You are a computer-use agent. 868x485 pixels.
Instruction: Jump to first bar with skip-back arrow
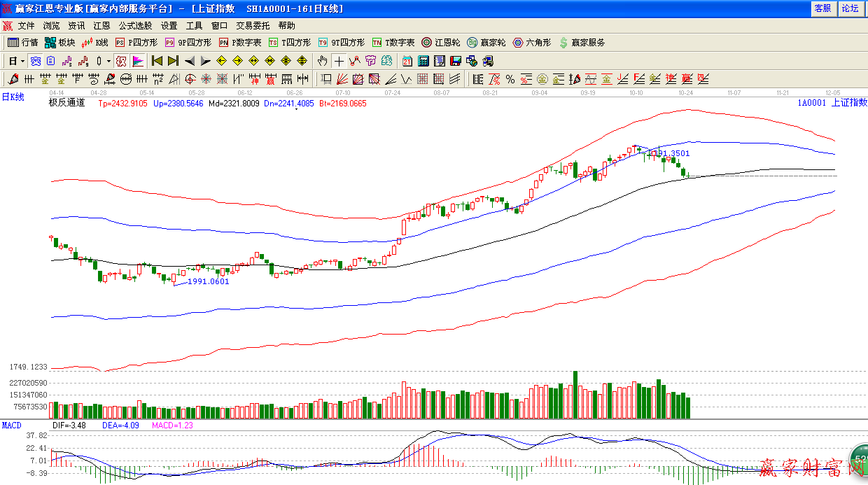(x=157, y=61)
